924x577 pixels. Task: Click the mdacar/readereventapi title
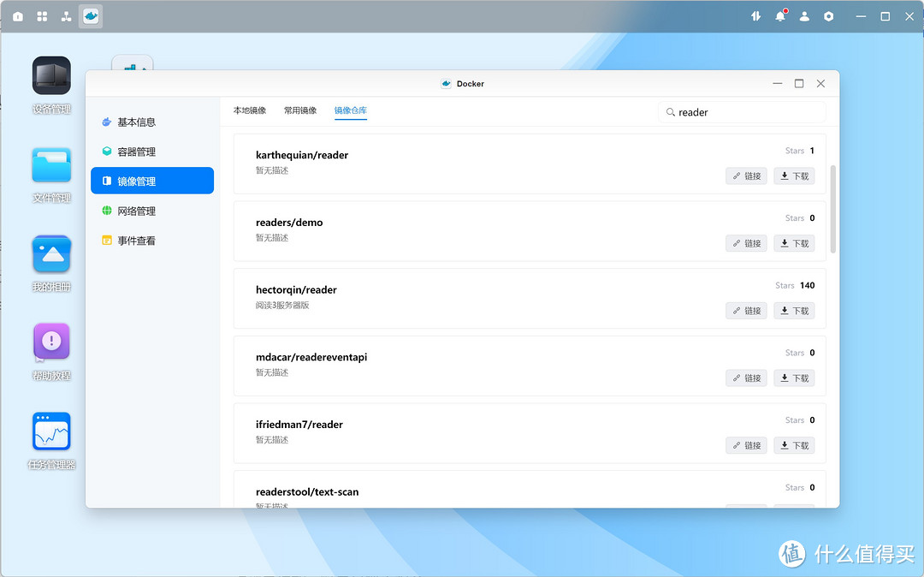tap(311, 357)
